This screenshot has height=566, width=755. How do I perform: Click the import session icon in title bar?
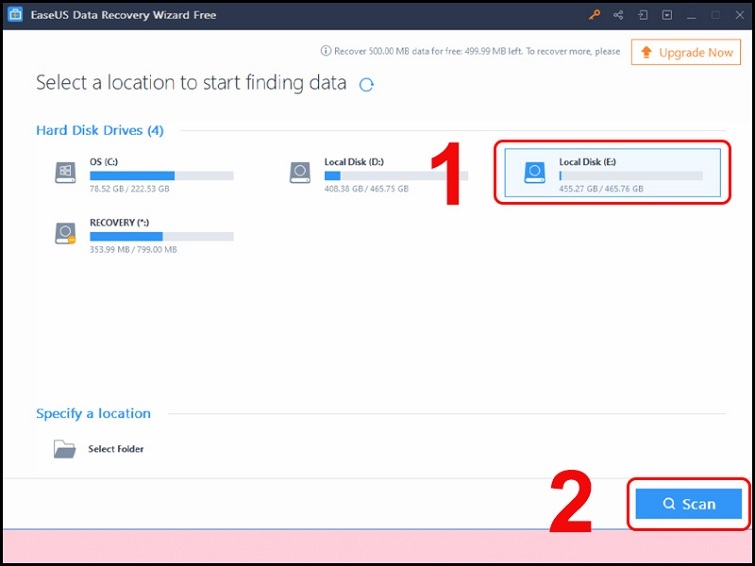[x=643, y=15]
